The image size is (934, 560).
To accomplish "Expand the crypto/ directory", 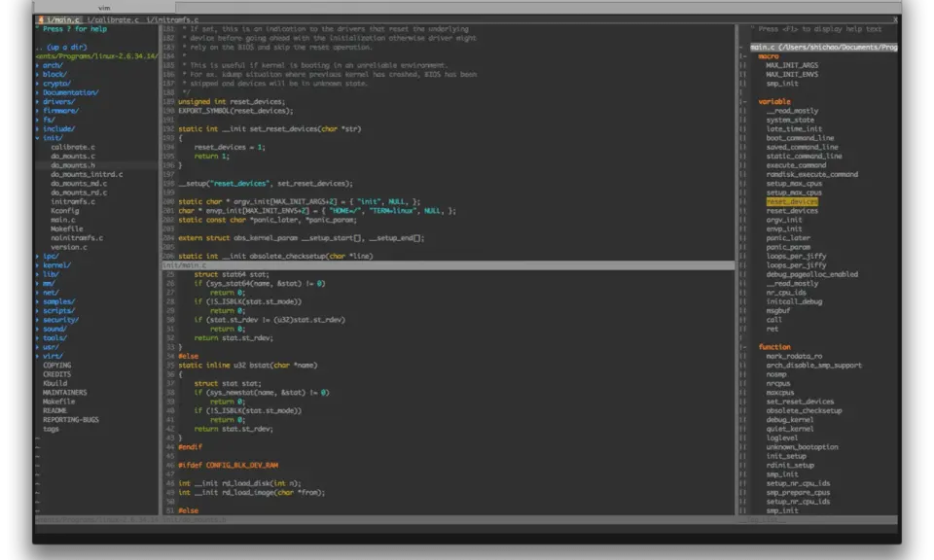I will pyautogui.click(x=56, y=84).
